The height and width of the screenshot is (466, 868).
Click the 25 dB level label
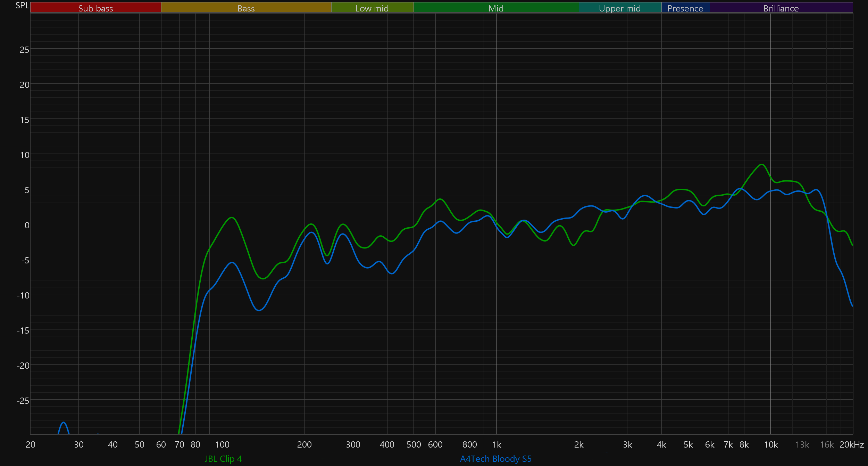point(24,50)
